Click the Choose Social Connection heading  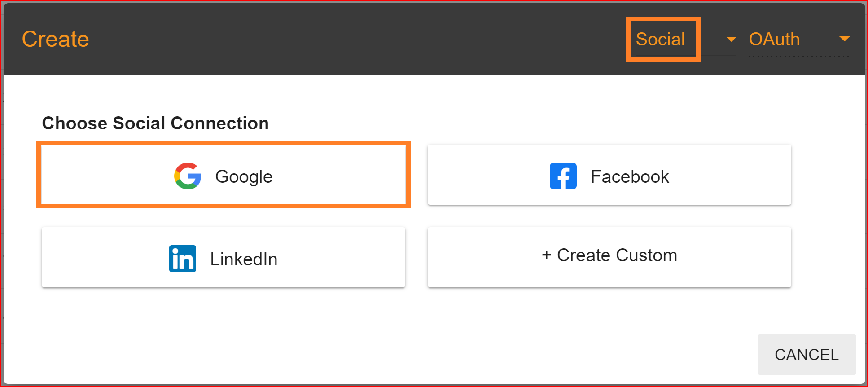[x=155, y=123]
